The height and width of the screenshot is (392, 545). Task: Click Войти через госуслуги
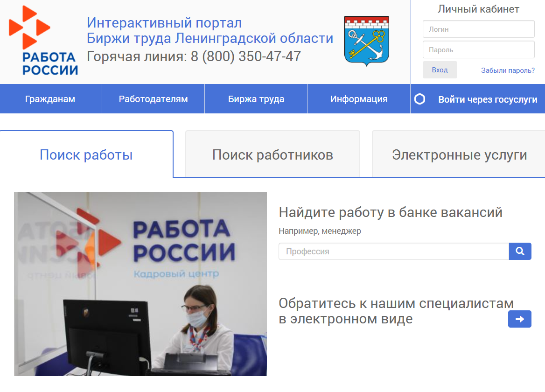click(x=488, y=99)
